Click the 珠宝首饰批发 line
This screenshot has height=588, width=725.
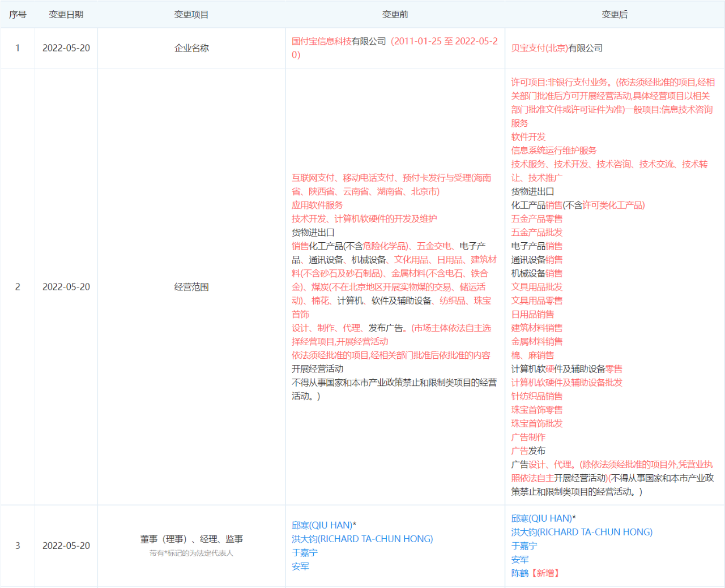(536, 423)
